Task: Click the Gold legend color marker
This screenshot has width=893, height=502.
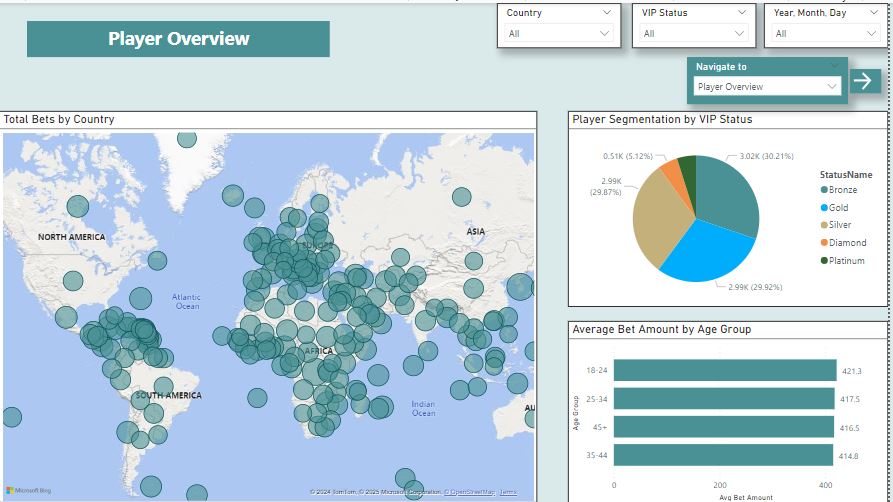Action: click(x=824, y=207)
